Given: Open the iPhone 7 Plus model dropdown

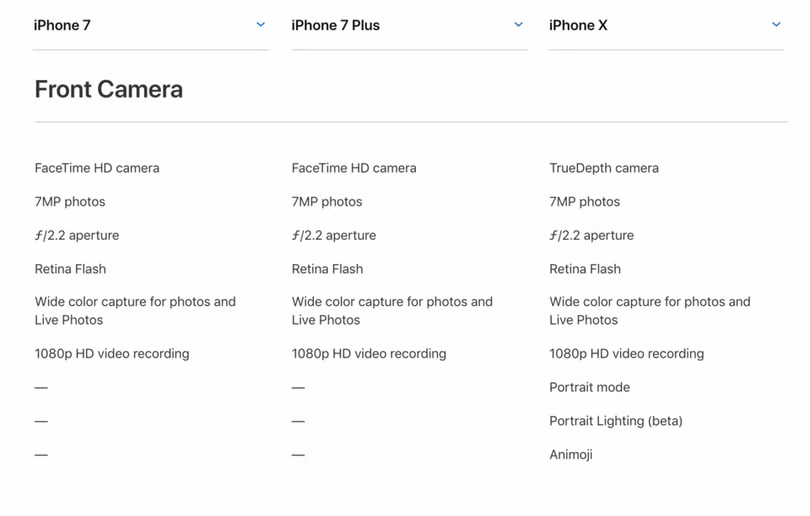Looking at the screenshot, I should click(x=518, y=25).
